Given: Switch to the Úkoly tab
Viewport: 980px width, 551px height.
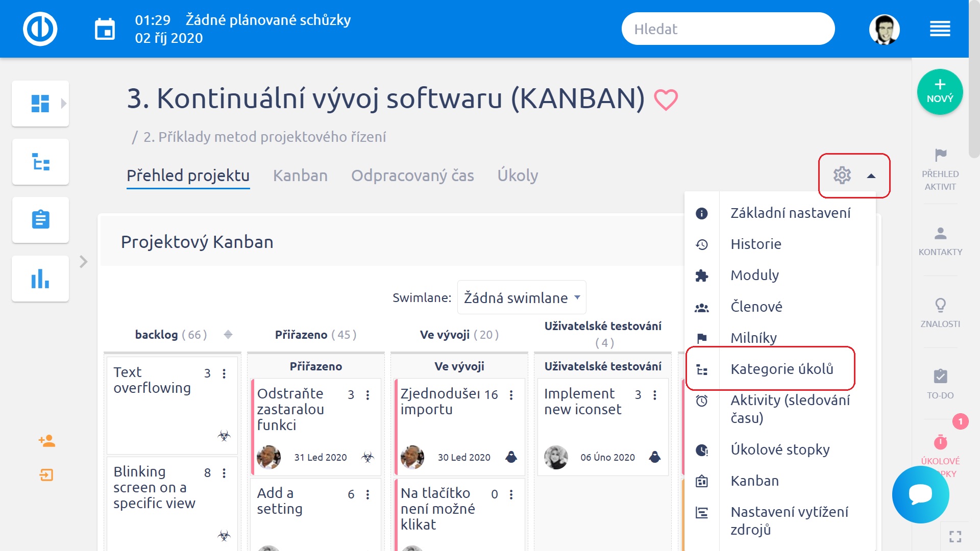Looking at the screenshot, I should [x=518, y=176].
